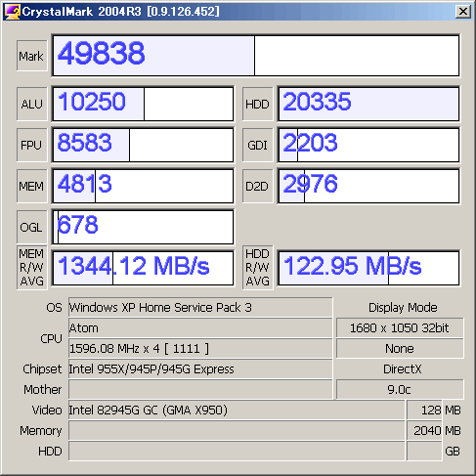476x476 pixels.
Task: Click the empty Memory description field
Action: (237, 430)
